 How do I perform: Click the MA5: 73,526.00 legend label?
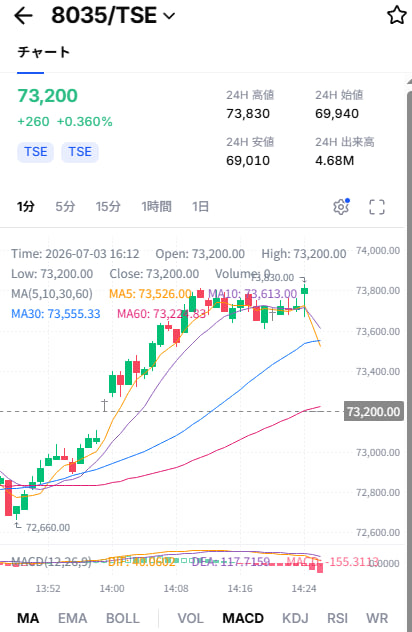[150, 293]
